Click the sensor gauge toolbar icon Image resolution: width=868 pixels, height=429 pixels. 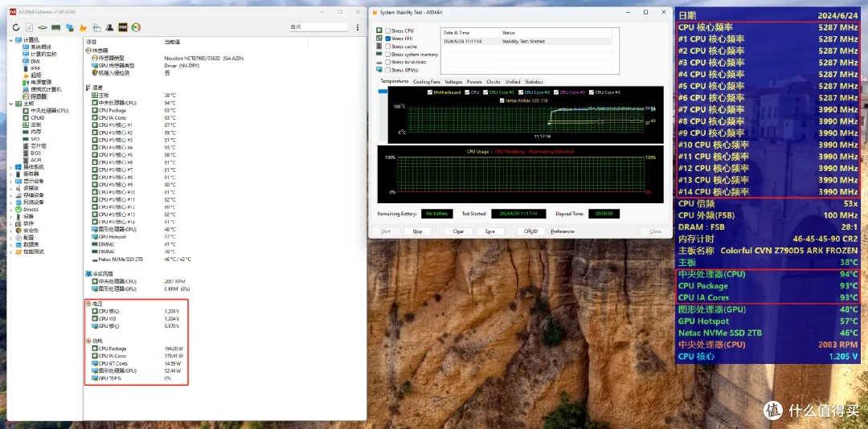click(136, 27)
